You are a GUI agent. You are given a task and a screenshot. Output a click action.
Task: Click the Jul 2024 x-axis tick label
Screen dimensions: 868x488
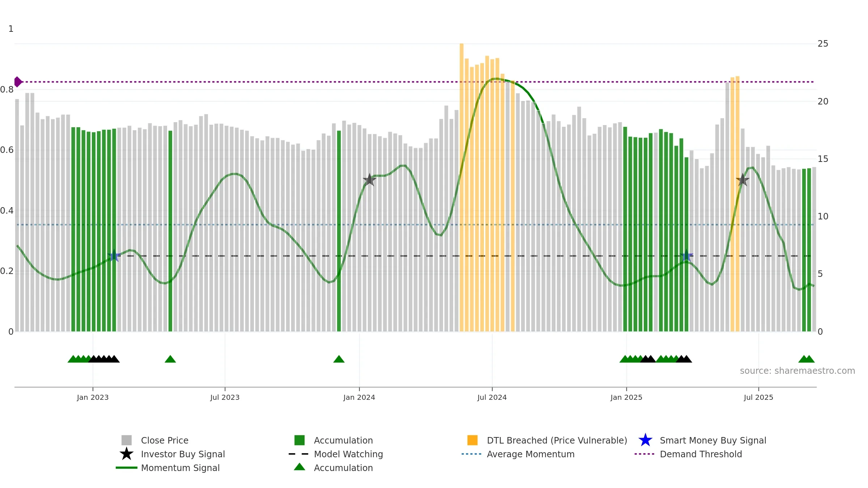(492, 398)
